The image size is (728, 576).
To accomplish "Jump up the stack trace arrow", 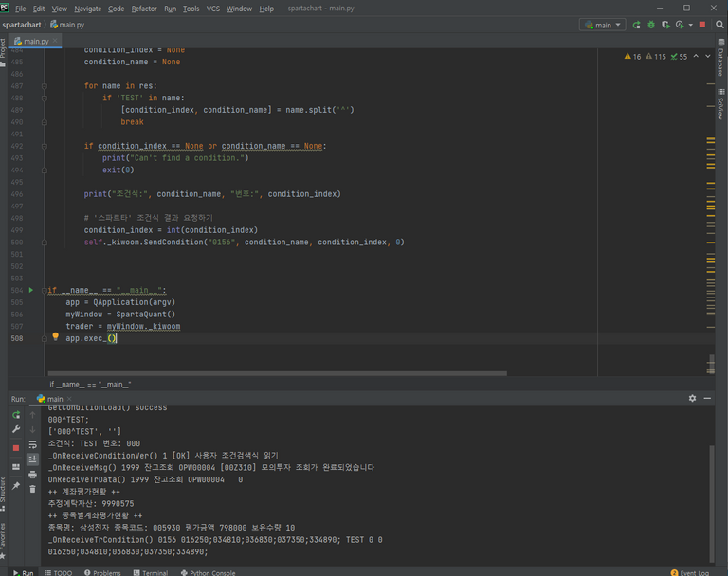I will point(32,415).
